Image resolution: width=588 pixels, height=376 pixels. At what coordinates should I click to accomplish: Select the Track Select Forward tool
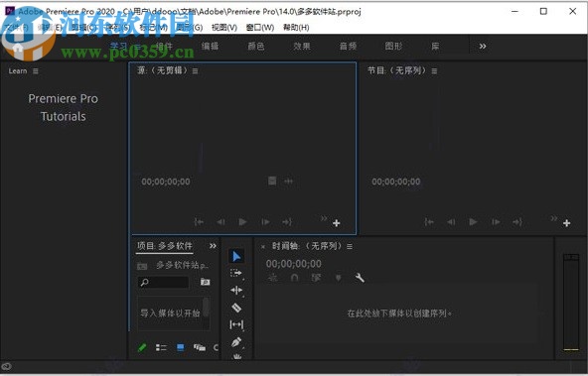click(x=236, y=274)
